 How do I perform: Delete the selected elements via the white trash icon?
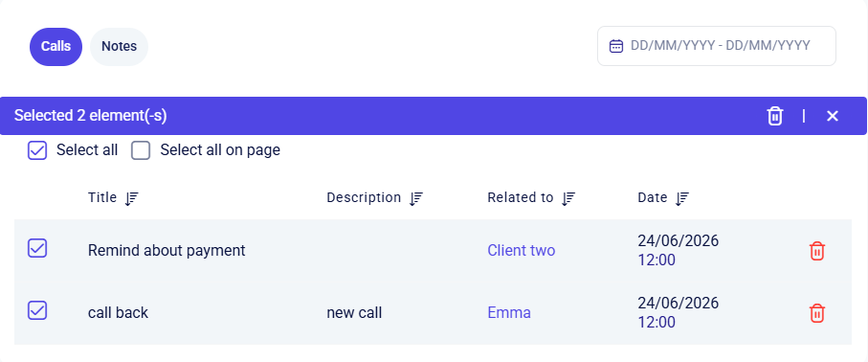click(x=775, y=116)
